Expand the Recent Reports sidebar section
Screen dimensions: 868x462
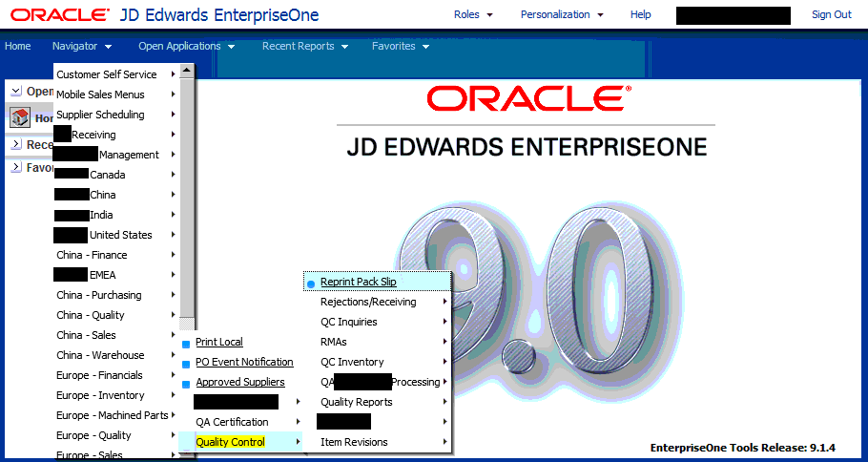click(16, 144)
